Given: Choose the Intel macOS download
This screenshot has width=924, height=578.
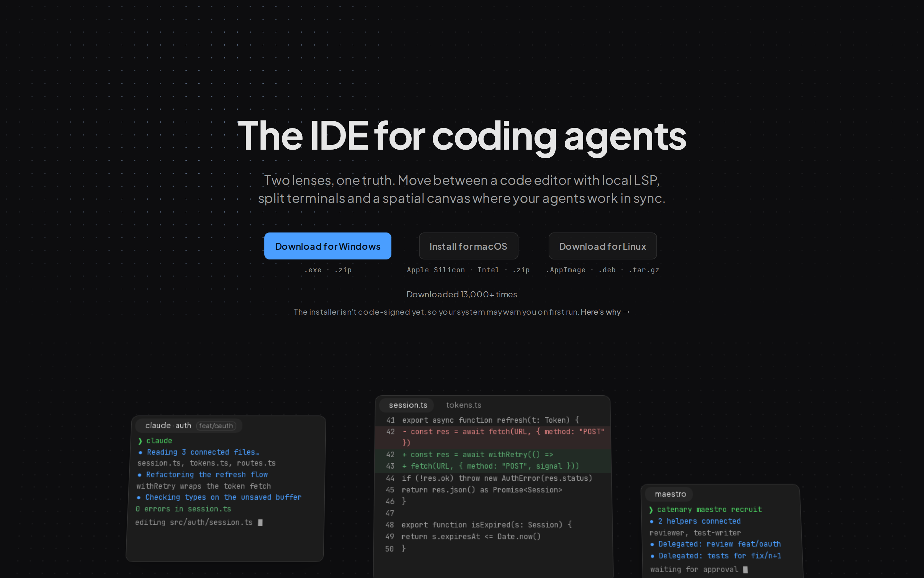Looking at the screenshot, I should (488, 270).
